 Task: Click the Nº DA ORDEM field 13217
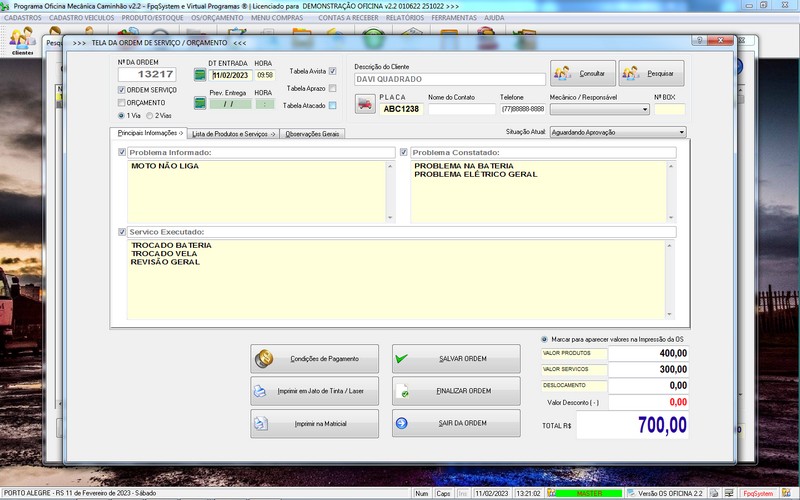[147, 74]
